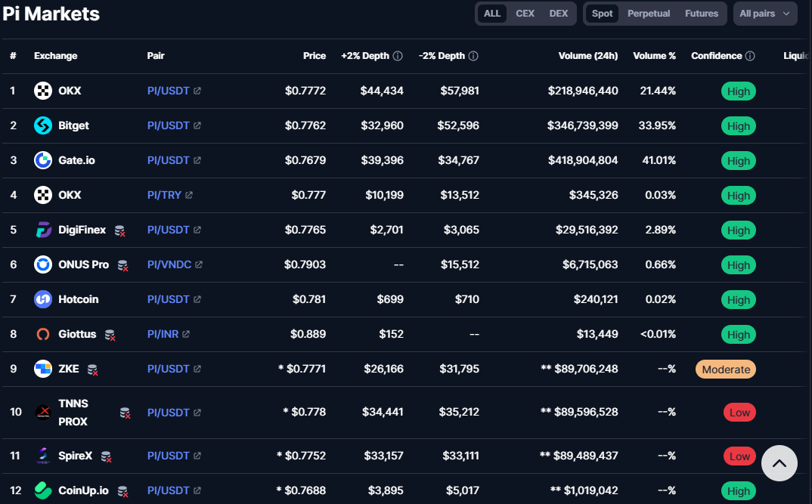This screenshot has width=812, height=504.
Task: Click the 41.01% volume percentage
Action: coord(659,160)
